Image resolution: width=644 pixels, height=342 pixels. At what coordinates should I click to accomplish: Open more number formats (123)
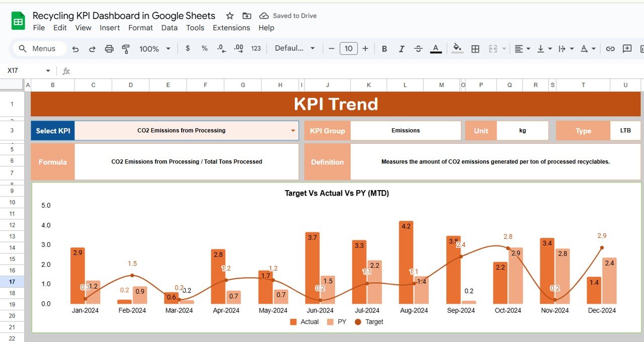tap(256, 48)
